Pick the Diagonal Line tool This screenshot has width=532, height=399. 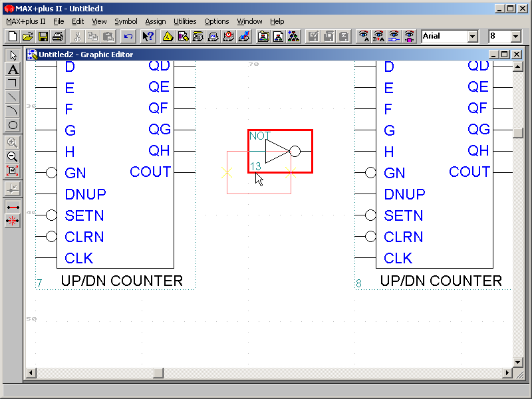[13, 97]
